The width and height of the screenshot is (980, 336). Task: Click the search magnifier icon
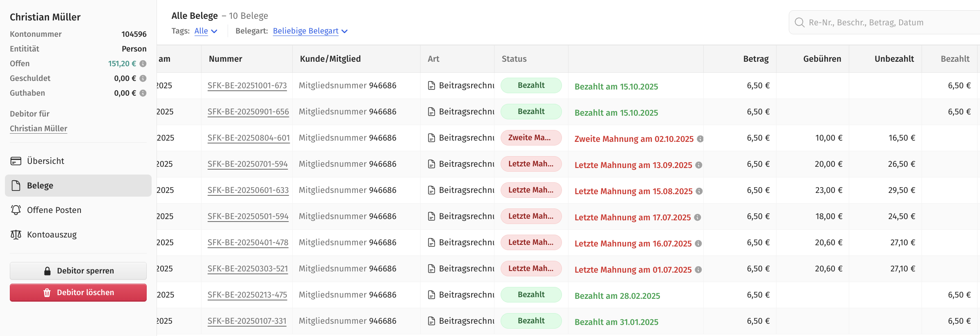point(799,22)
